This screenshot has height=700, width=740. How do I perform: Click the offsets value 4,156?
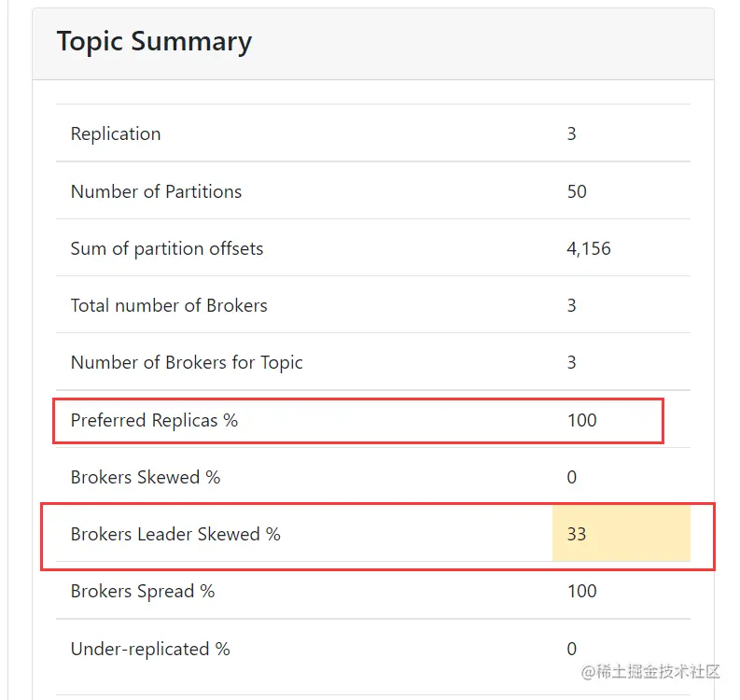tap(589, 248)
